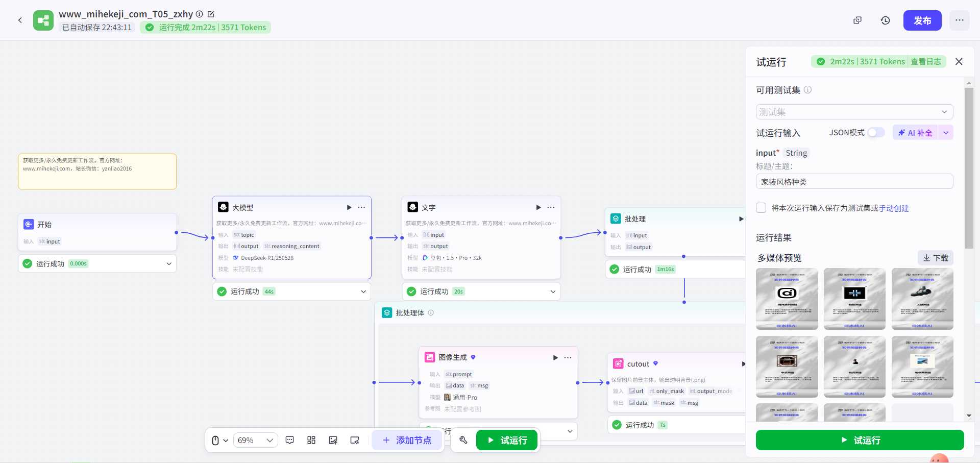Click the wrench debug icon in the bottom toolbar
The width and height of the screenshot is (980, 463).
pos(463,440)
